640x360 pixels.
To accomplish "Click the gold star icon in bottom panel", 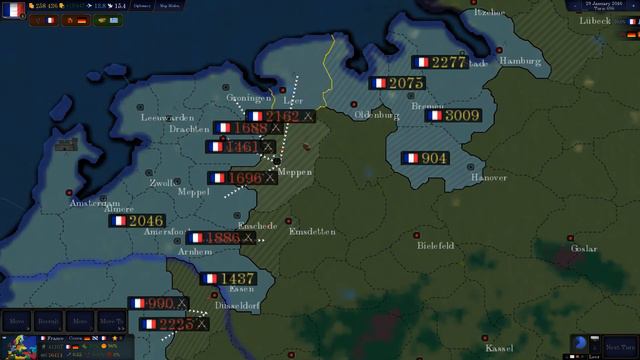I will (115, 338).
